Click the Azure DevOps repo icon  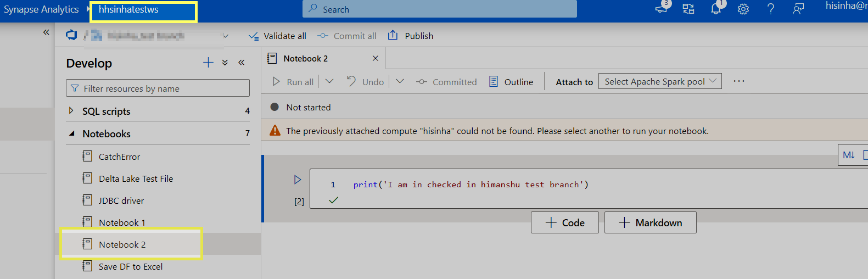71,35
